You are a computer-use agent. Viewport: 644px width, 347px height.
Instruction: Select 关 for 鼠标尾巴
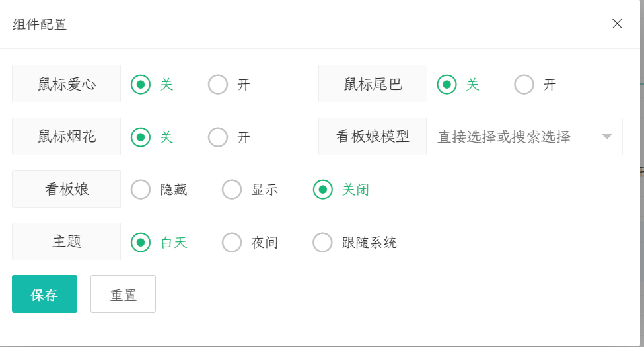point(447,85)
